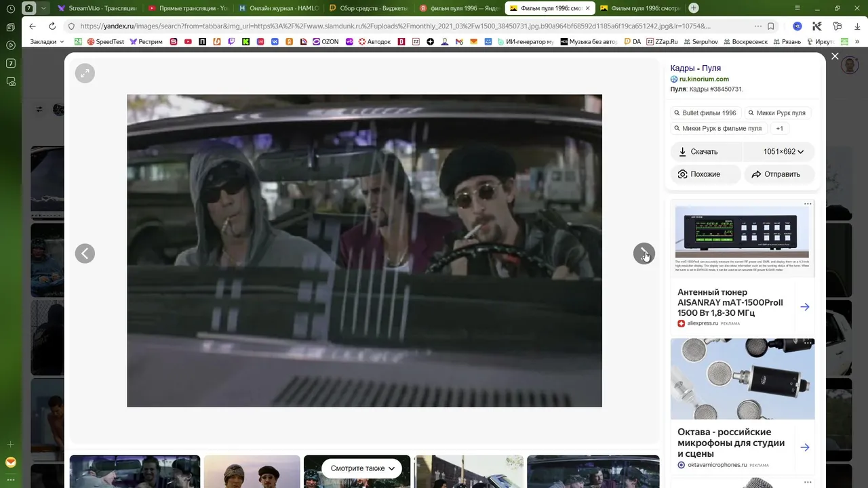The height and width of the screenshot is (488, 868).
Task: Switch to the Онлайн журнал HAMLOG tab
Action: point(279,8)
